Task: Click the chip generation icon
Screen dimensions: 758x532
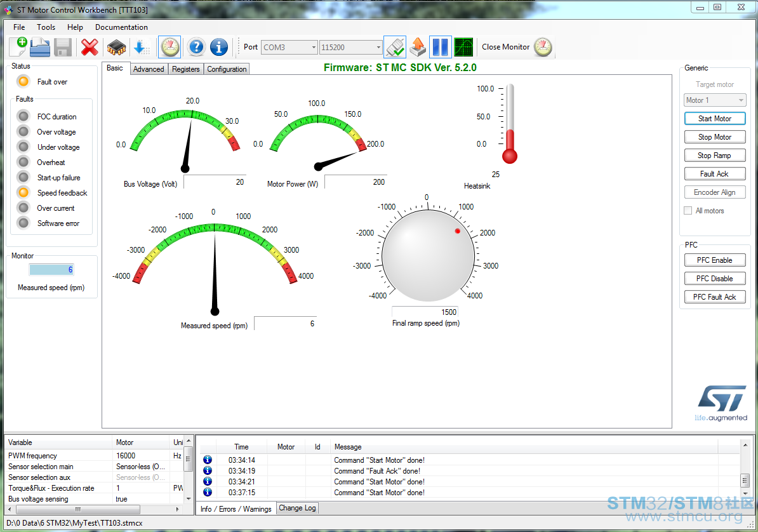Action: pyautogui.click(x=116, y=48)
